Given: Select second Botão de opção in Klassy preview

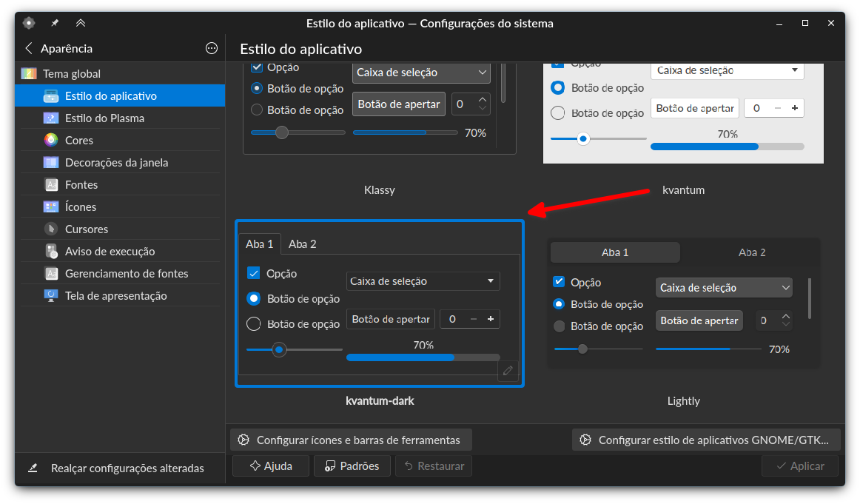Looking at the screenshot, I should click(257, 110).
